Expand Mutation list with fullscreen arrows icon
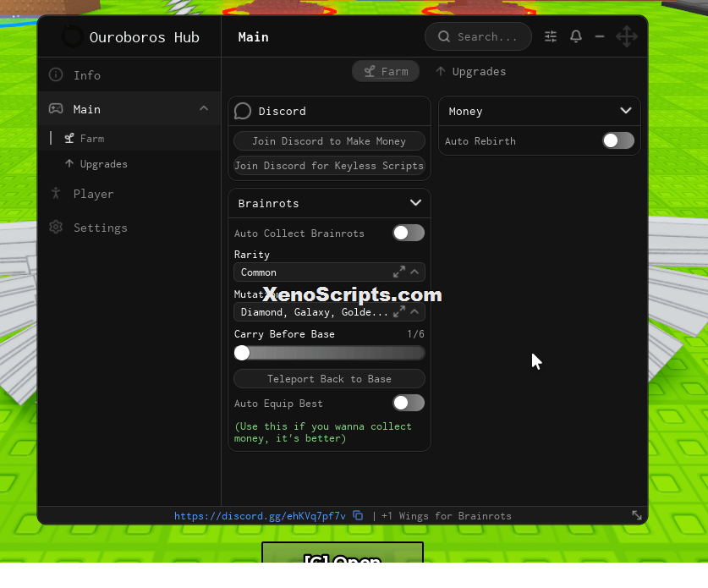 (x=398, y=311)
